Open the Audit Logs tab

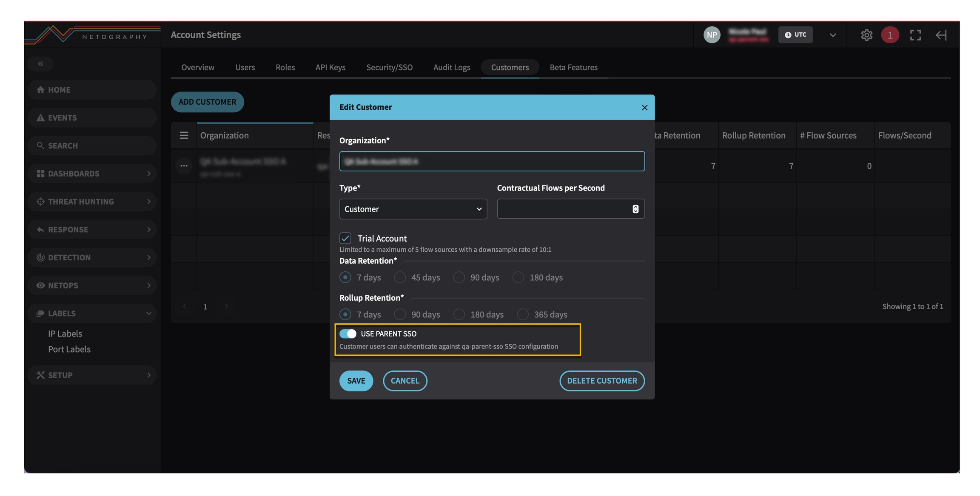click(451, 67)
